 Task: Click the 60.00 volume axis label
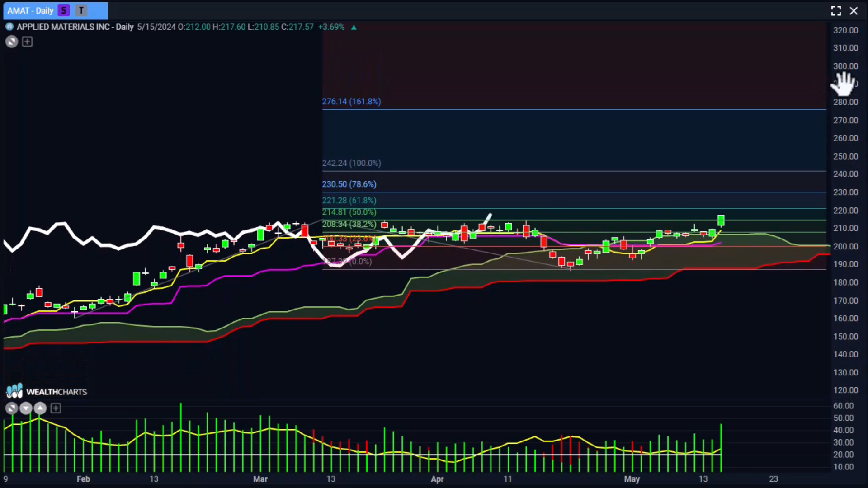pos(843,406)
